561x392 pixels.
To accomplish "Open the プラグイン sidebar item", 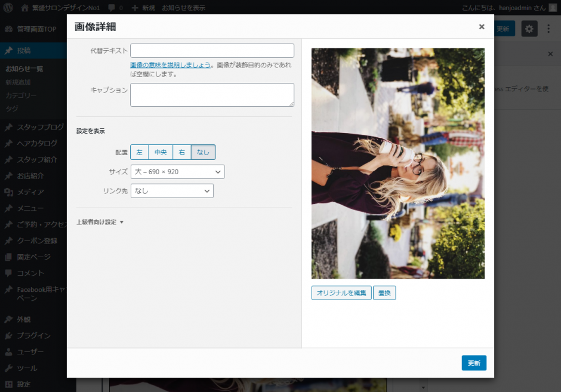I will (x=33, y=335).
